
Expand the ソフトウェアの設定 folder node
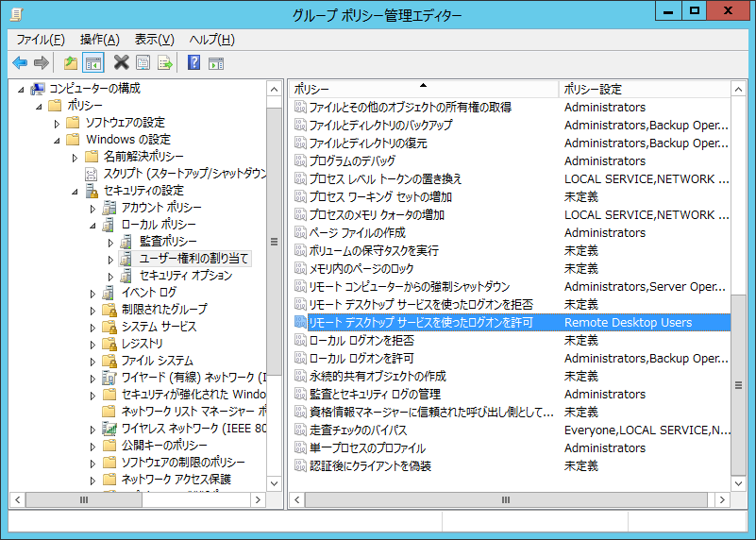pyautogui.click(x=58, y=123)
